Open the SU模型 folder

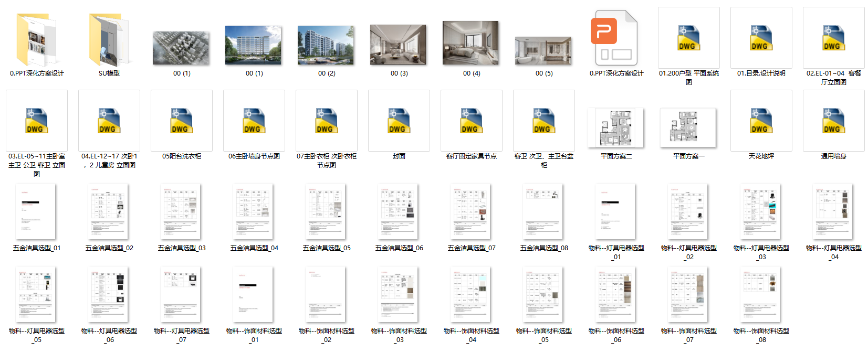pos(109,40)
